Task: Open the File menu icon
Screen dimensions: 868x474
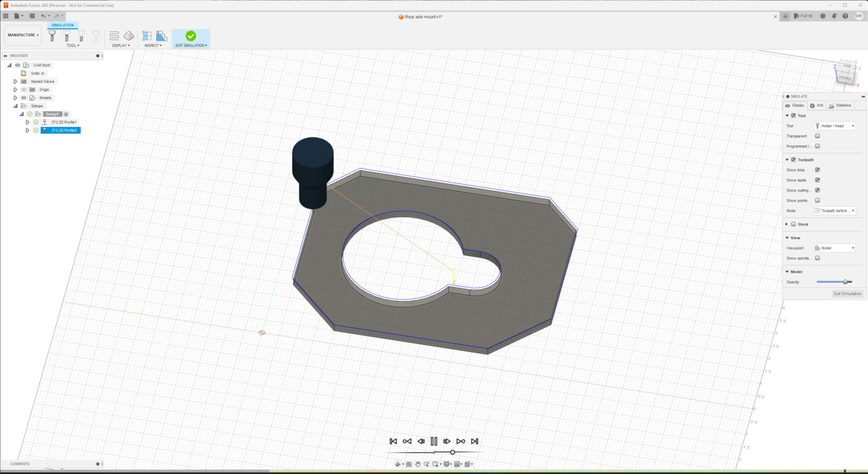Action: (x=18, y=16)
